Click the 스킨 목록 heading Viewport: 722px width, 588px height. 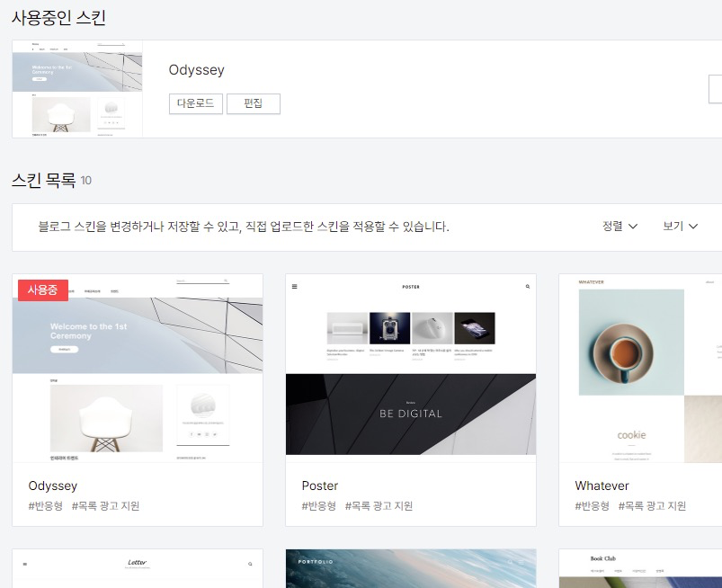(44, 180)
